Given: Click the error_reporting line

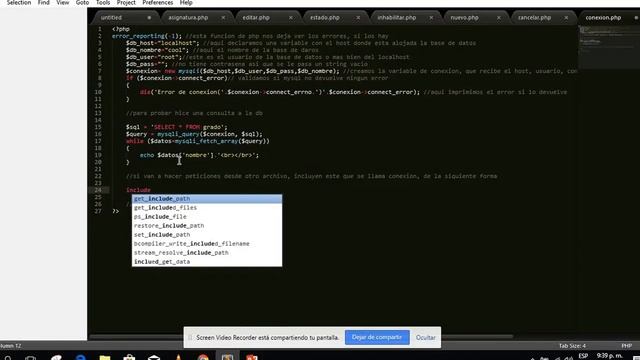Looking at the screenshot, I should pos(250,36).
